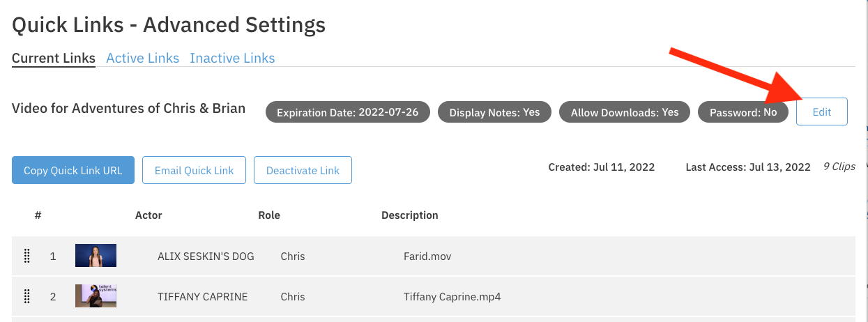Open the Inactive Links tab
The width and height of the screenshot is (868, 322).
(232, 59)
